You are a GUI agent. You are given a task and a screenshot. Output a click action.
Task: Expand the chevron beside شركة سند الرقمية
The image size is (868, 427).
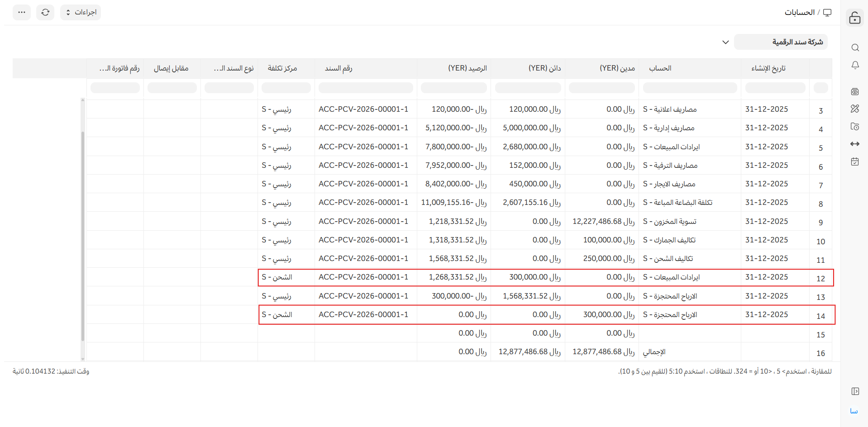pos(725,42)
